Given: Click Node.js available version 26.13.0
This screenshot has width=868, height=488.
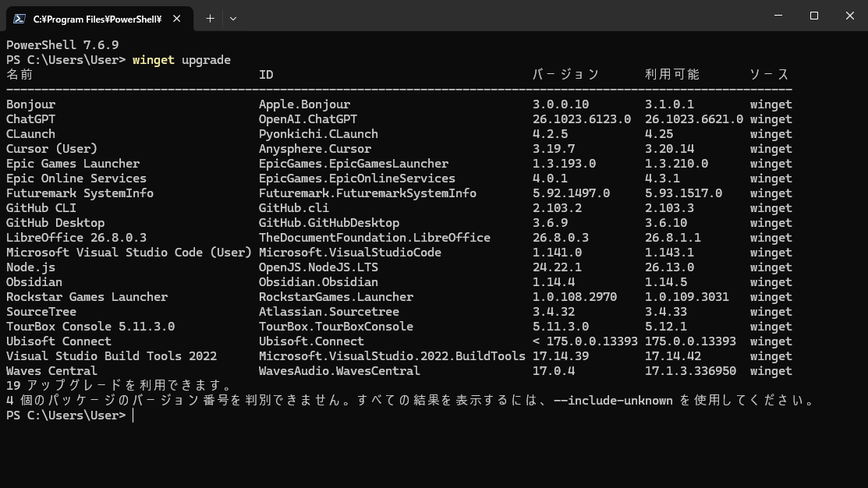Looking at the screenshot, I should tap(669, 267).
